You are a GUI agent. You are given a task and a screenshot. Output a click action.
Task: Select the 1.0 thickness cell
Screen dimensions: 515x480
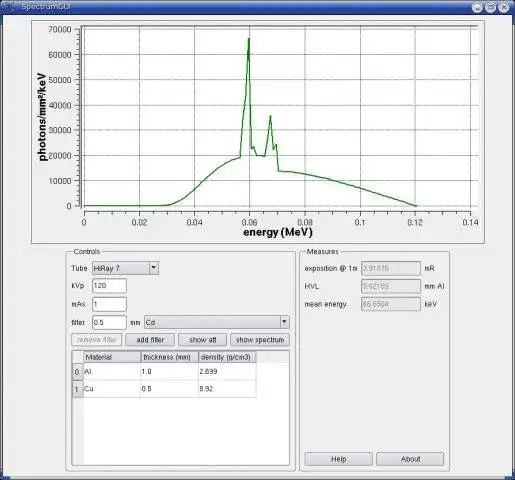coord(170,372)
